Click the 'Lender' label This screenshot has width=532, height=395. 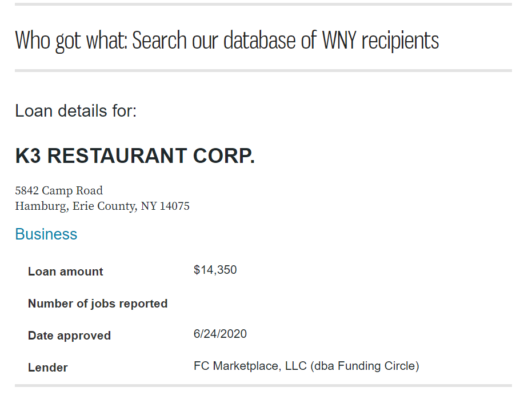point(48,368)
